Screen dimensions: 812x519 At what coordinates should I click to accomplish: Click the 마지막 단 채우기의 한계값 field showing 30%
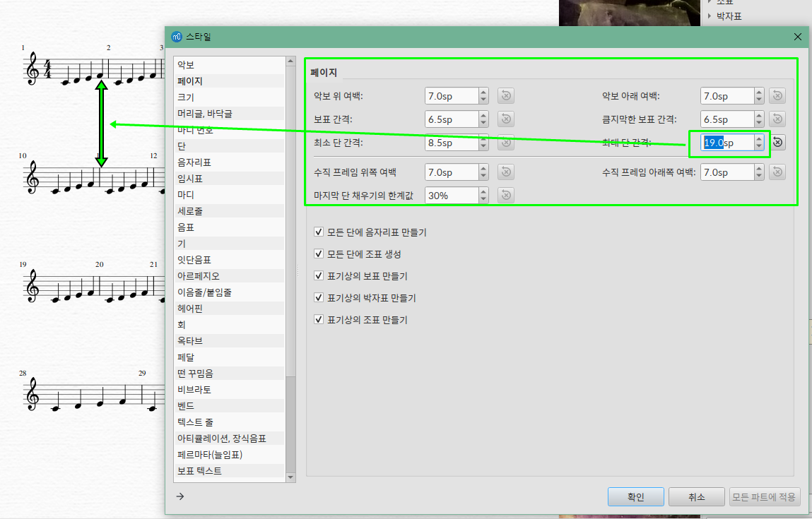(452, 195)
